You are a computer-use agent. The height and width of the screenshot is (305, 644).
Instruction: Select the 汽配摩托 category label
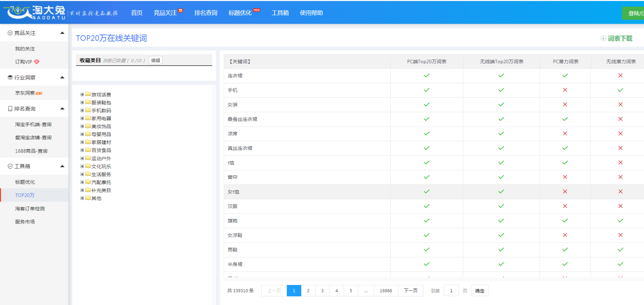[x=101, y=182]
